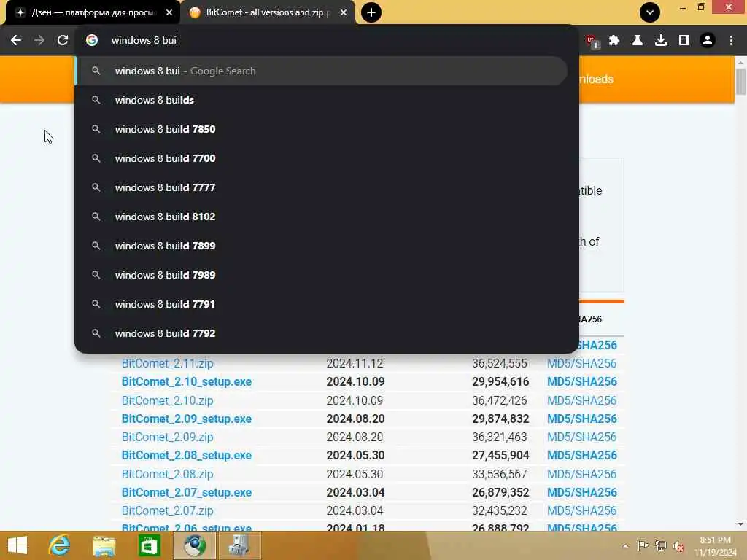Download BitComet_2.08.zip
747x560 pixels.
pos(167,474)
